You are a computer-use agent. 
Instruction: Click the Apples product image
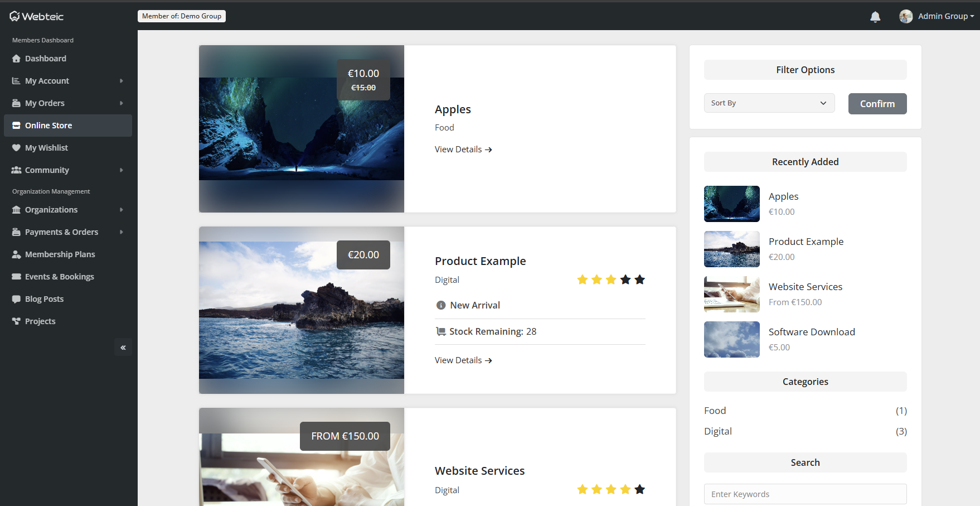click(302, 129)
